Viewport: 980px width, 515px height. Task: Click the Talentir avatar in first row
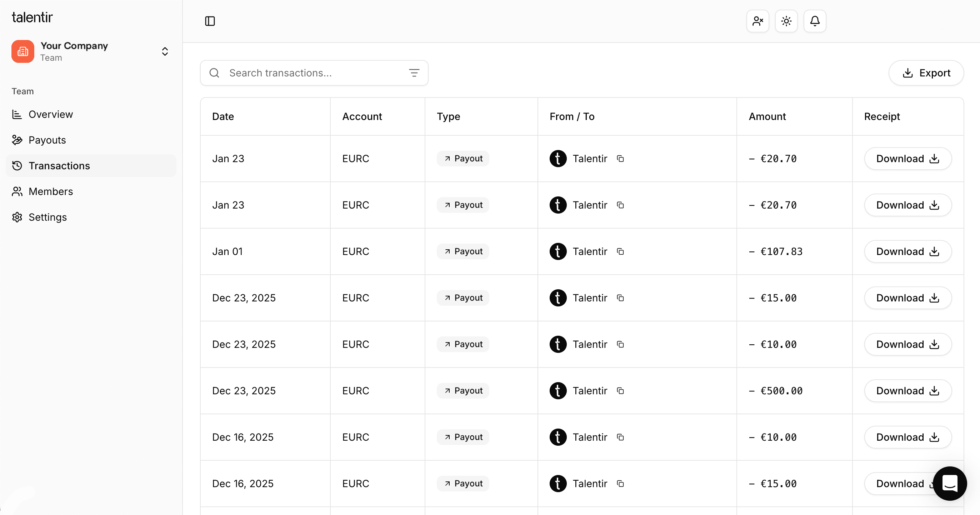(x=558, y=159)
